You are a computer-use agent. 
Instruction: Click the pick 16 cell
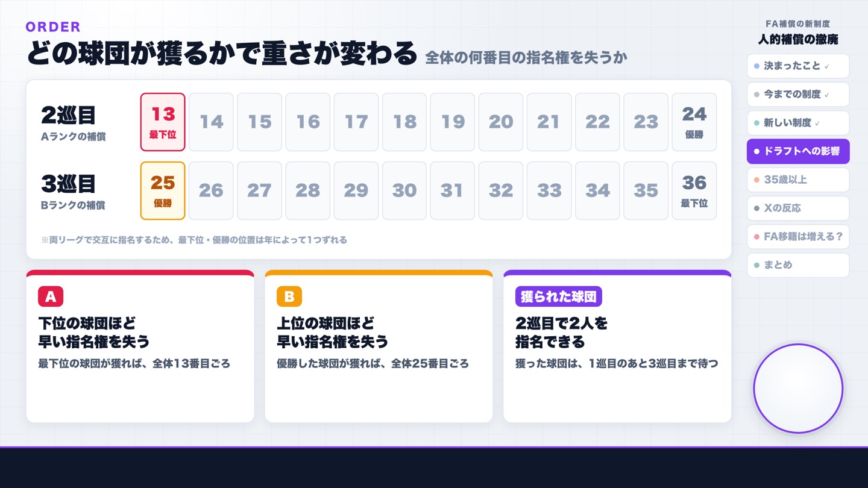point(308,122)
